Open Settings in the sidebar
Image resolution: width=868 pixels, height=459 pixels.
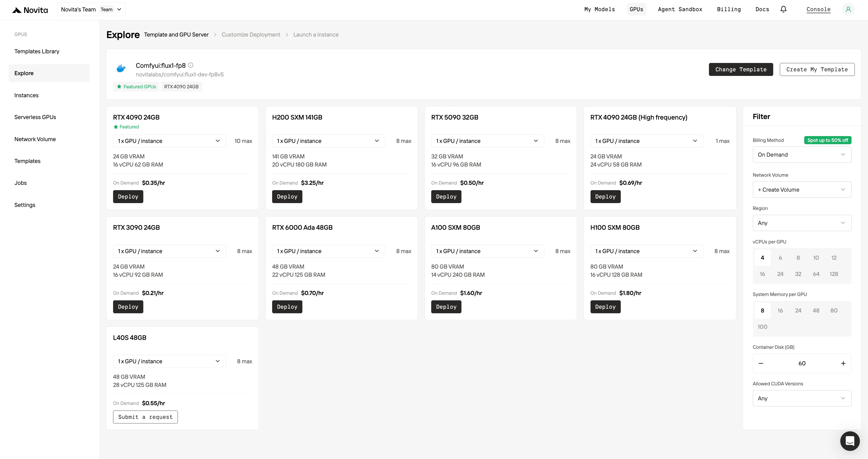coord(49,205)
